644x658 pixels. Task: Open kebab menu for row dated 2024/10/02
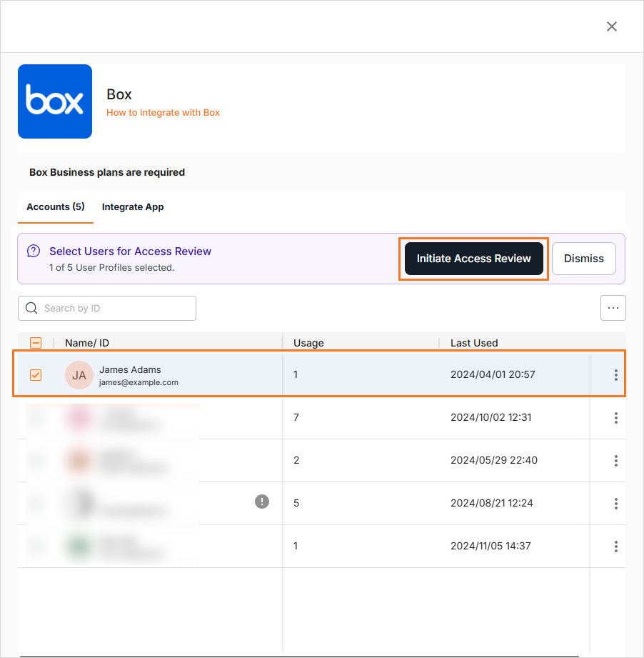click(x=616, y=418)
